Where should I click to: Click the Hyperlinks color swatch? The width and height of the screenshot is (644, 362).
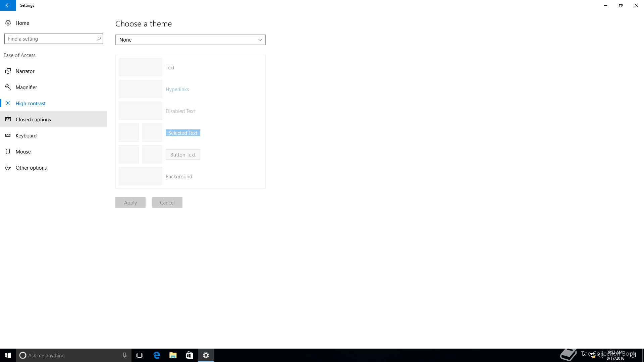140,89
